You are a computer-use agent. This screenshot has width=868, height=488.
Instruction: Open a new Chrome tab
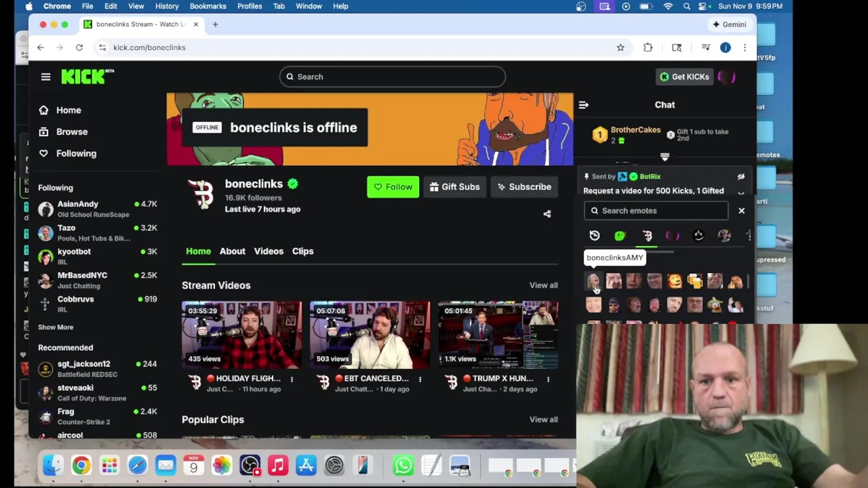[215, 24]
